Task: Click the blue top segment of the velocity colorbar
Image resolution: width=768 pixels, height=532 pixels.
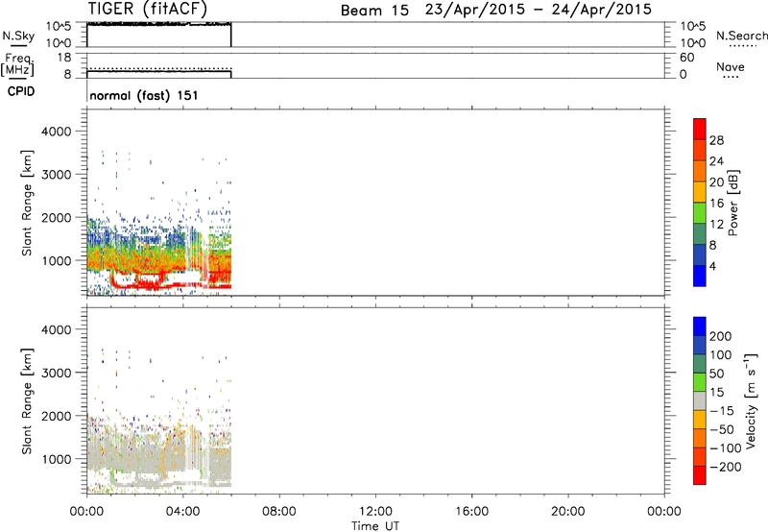Action: click(700, 326)
